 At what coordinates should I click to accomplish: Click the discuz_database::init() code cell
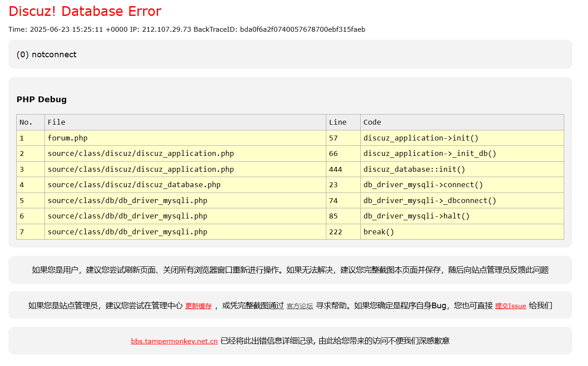[414, 170]
